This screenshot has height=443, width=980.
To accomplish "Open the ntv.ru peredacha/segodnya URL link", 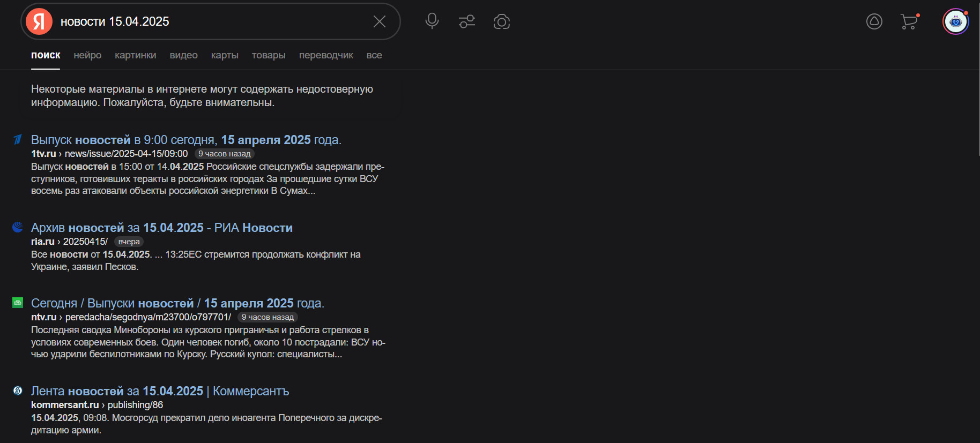I will [x=131, y=317].
